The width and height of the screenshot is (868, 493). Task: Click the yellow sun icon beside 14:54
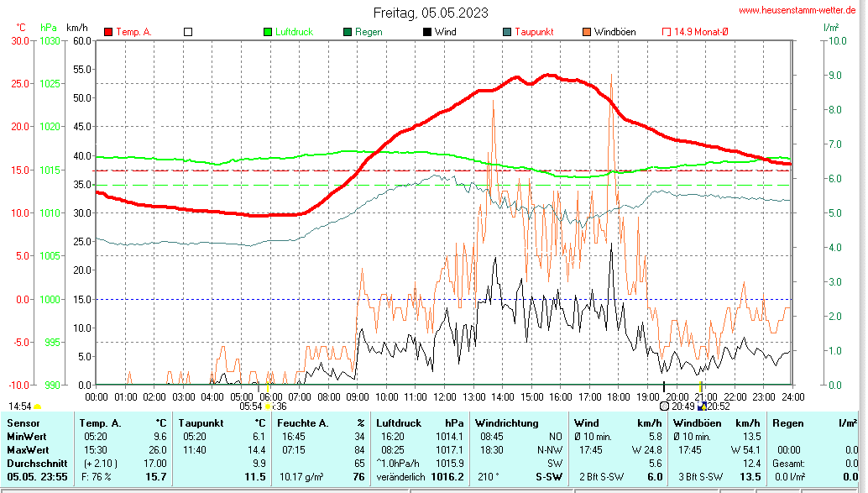(38, 406)
